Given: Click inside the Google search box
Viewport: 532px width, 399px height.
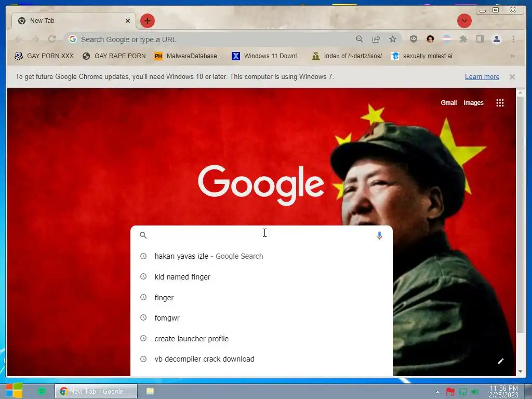Looking at the screenshot, I should click(261, 235).
